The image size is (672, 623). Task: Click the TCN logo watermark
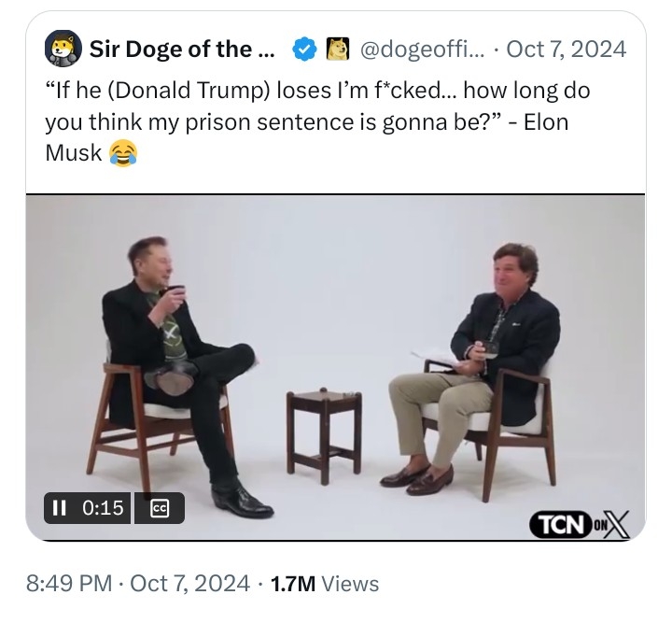point(562,524)
